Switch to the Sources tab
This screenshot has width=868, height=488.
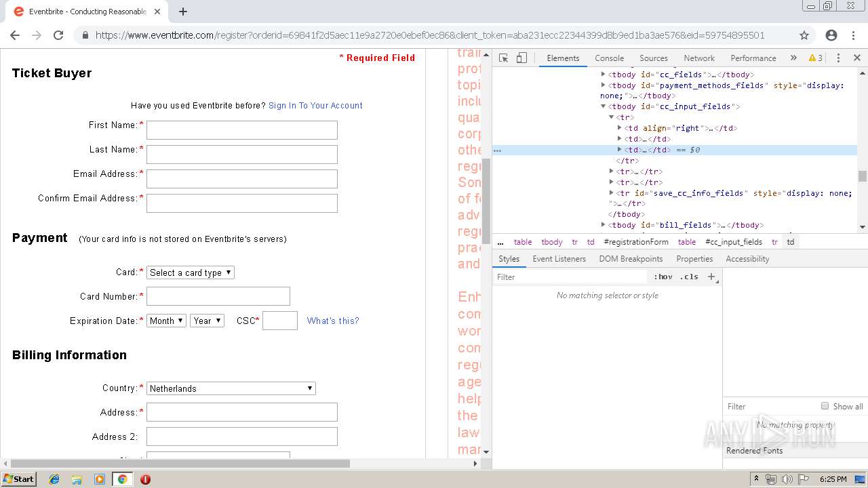(654, 58)
